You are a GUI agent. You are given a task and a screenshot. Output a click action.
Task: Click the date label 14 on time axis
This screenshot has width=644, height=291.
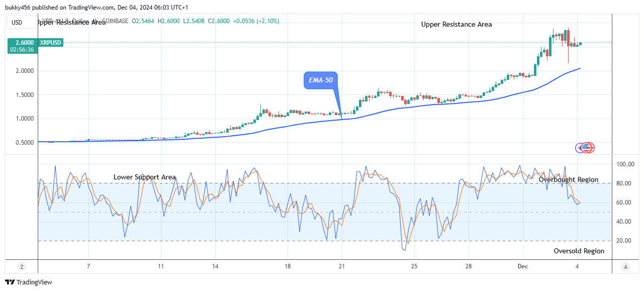tap(215, 266)
